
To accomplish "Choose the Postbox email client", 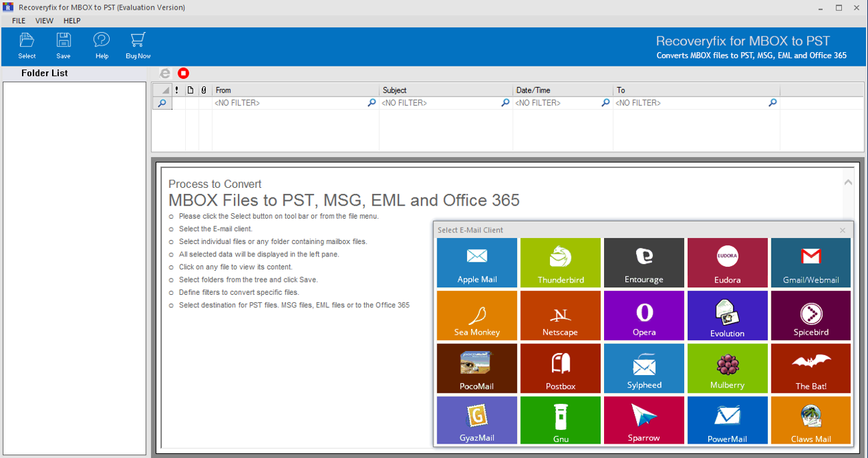I will click(x=561, y=368).
